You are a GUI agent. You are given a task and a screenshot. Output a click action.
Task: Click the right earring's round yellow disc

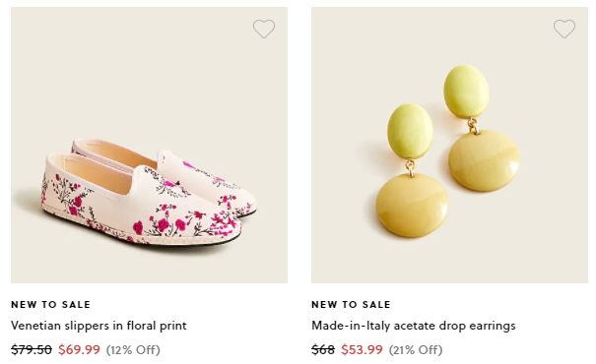484,159
